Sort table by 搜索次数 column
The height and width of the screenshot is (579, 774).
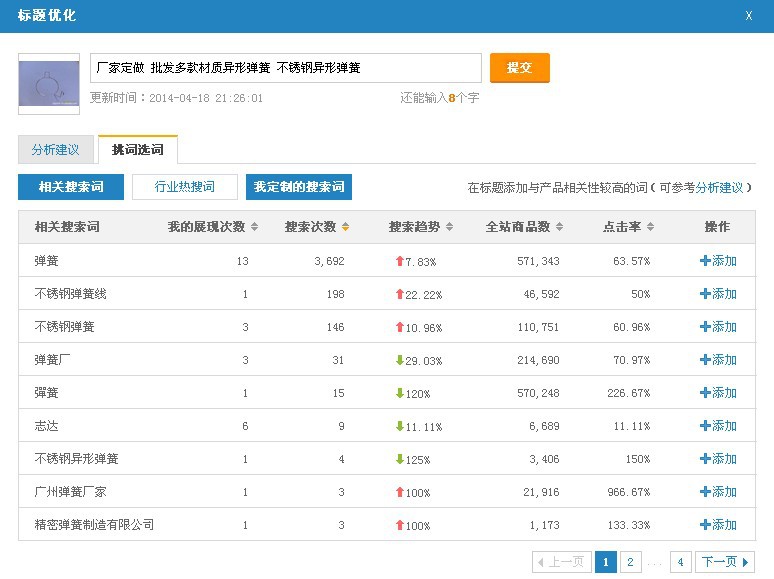346,228
